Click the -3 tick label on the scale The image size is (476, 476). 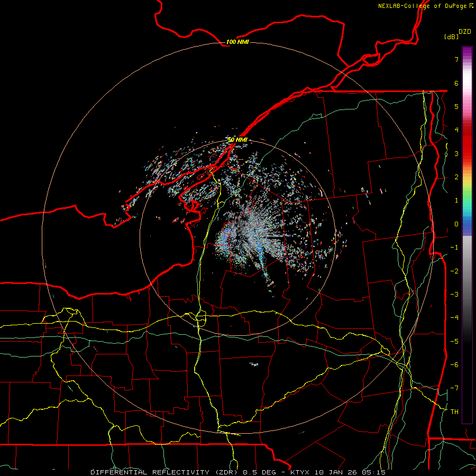click(x=454, y=294)
